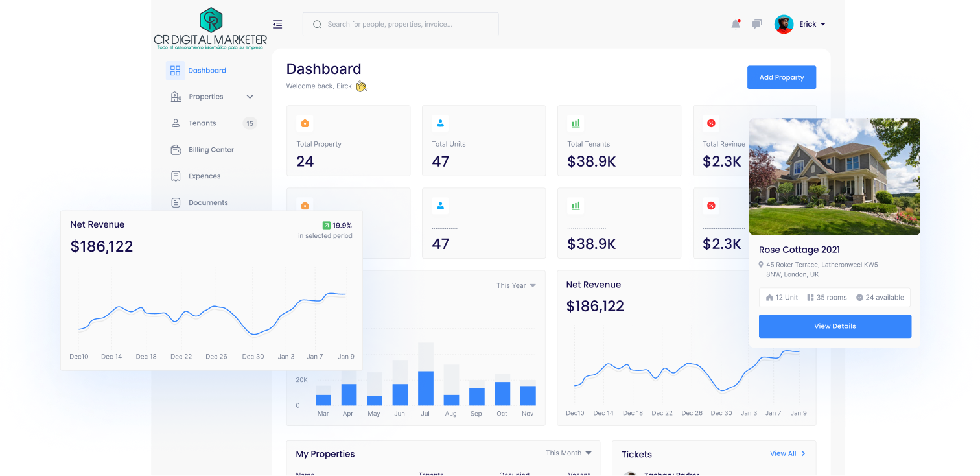
Task: Click the notification bell icon
Action: pyautogui.click(x=736, y=24)
